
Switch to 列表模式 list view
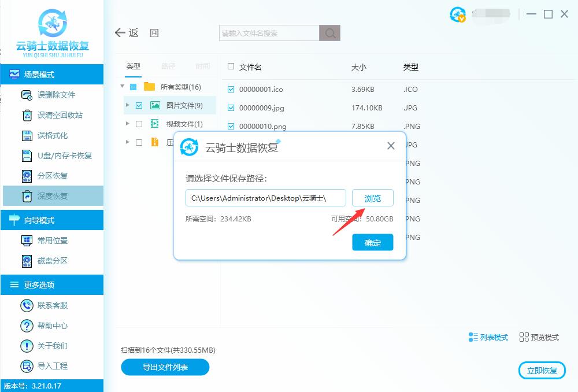(488, 337)
